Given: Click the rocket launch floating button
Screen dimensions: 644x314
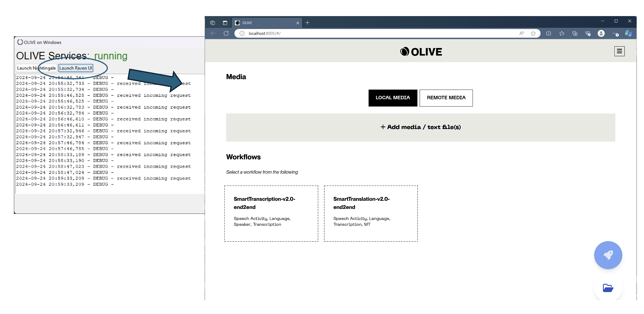Looking at the screenshot, I should 608,255.
